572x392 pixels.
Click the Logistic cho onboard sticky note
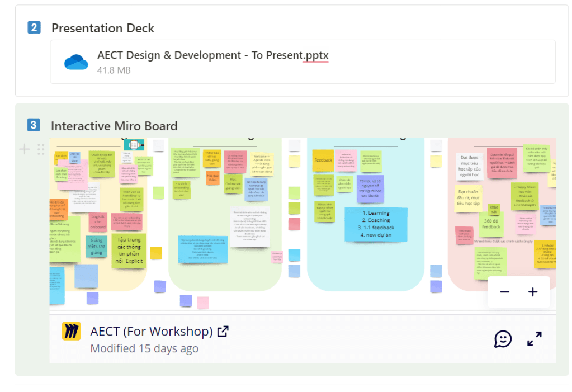[98, 222]
